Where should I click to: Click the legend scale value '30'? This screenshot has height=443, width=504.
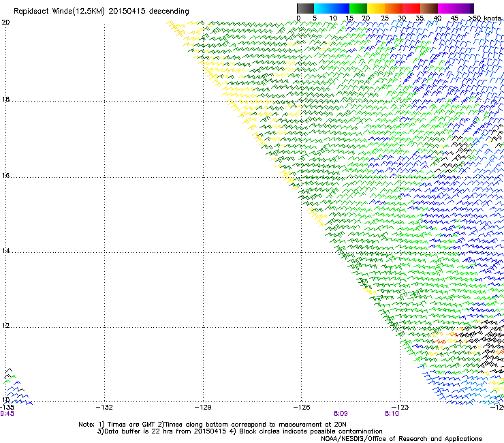(x=402, y=18)
